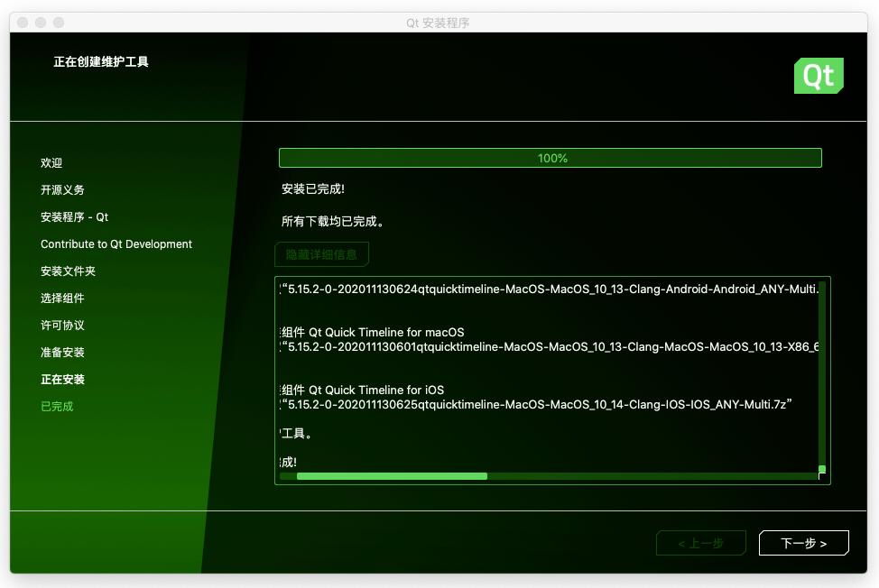Click the IOS-IOS_ANY-Multi.7z archive log line
Screen dimensions: 879x588
(x=536, y=404)
